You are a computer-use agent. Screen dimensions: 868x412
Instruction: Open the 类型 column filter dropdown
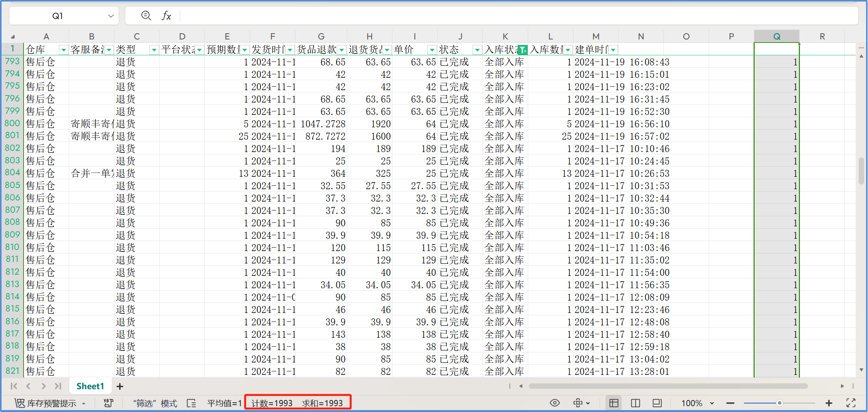(154, 50)
